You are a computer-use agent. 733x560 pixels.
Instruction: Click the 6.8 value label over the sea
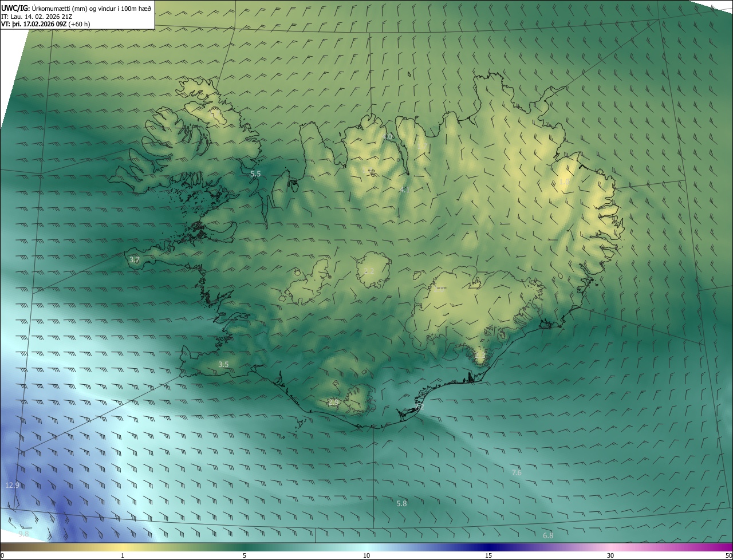548,536
